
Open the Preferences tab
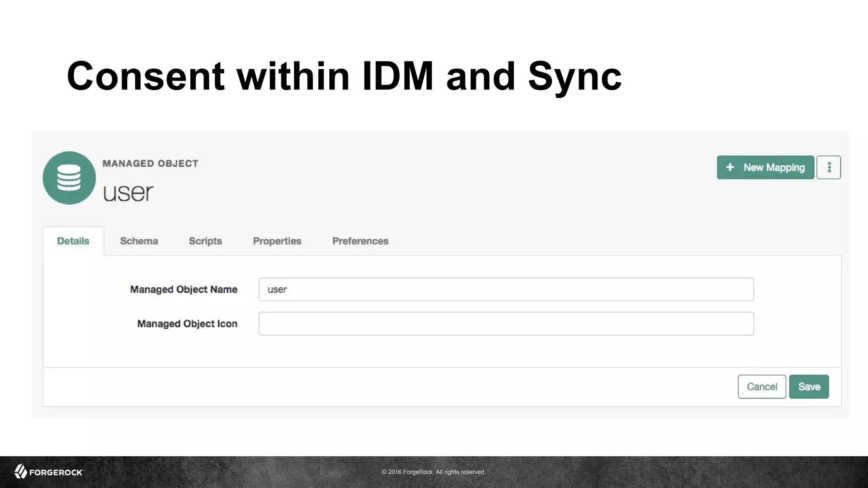[x=360, y=241]
